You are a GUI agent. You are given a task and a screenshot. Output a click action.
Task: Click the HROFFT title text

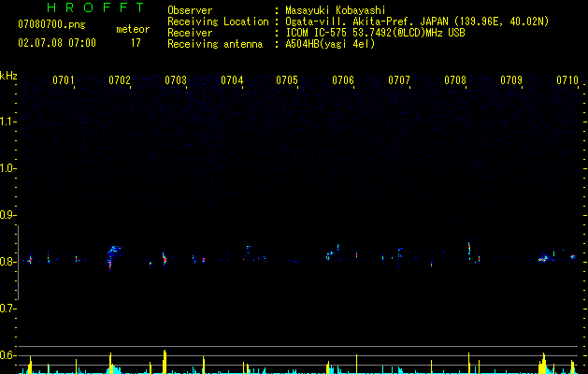(x=96, y=7)
